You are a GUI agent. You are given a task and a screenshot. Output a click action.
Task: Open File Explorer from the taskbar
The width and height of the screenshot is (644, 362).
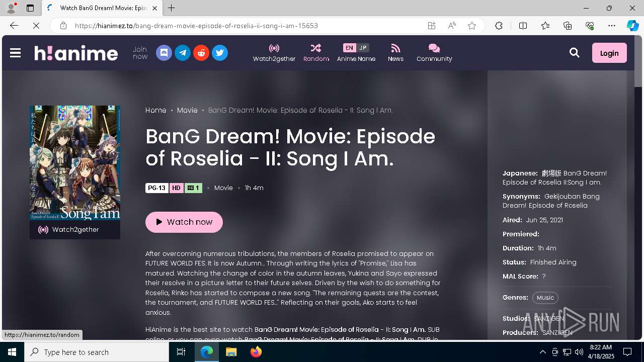click(x=231, y=352)
